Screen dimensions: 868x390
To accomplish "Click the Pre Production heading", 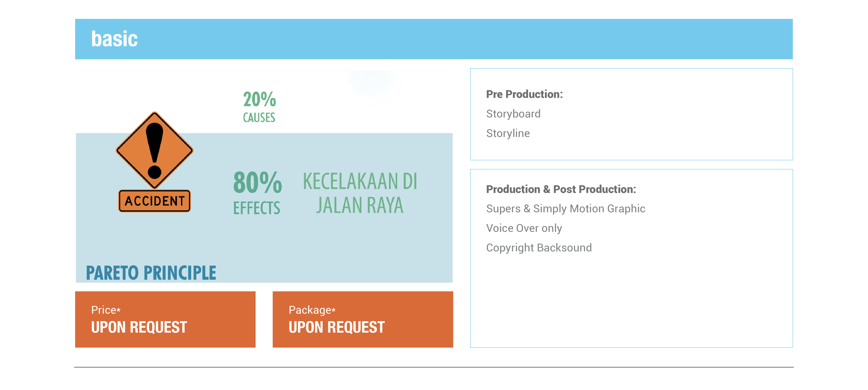I will 524,94.
